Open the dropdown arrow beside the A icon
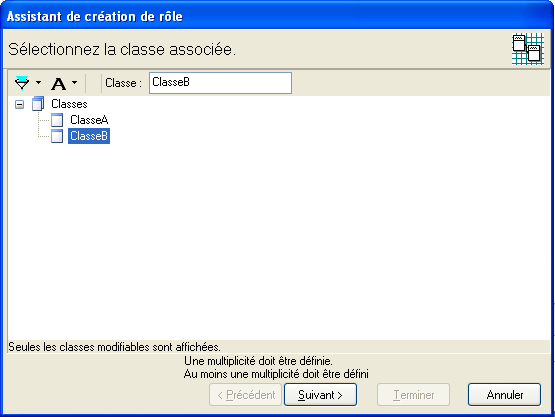 [x=74, y=83]
